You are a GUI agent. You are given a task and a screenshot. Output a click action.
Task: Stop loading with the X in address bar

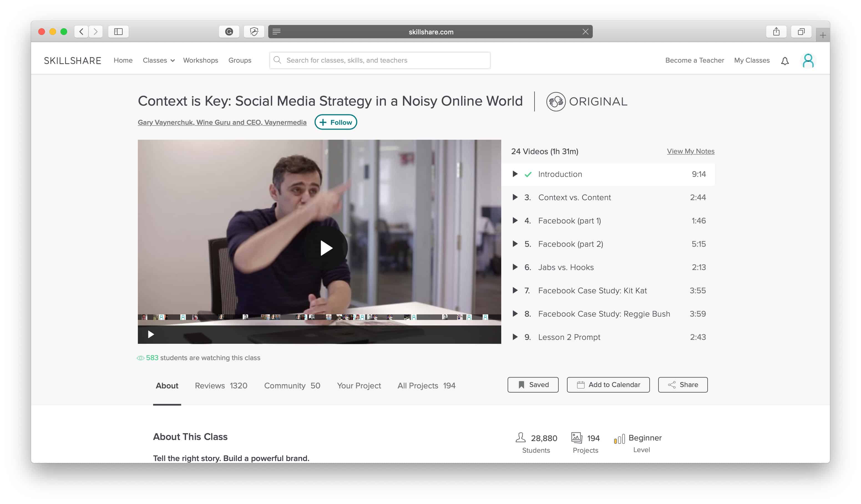pos(585,32)
